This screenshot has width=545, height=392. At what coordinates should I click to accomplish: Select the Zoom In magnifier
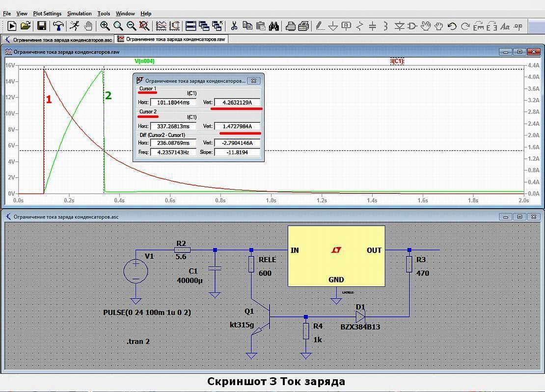coord(105,26)
